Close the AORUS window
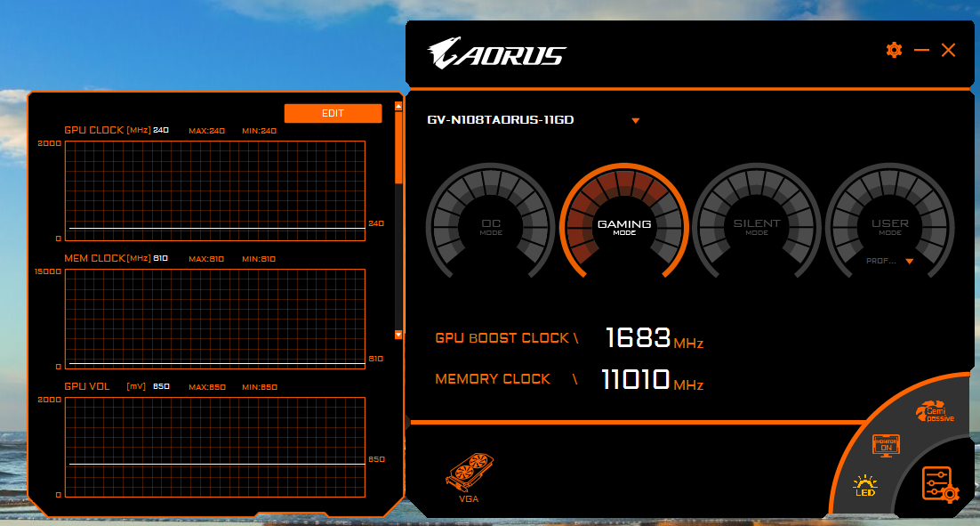 click(948, 50)
